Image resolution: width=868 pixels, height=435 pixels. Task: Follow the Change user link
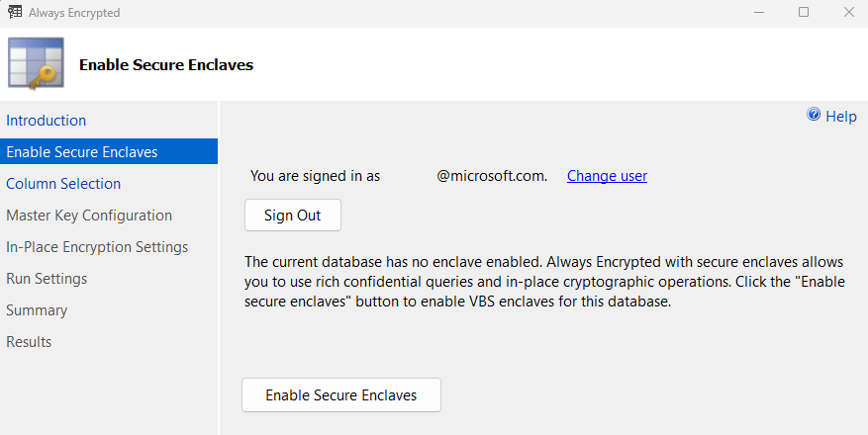pyautogui.click(x=607, y=176)
